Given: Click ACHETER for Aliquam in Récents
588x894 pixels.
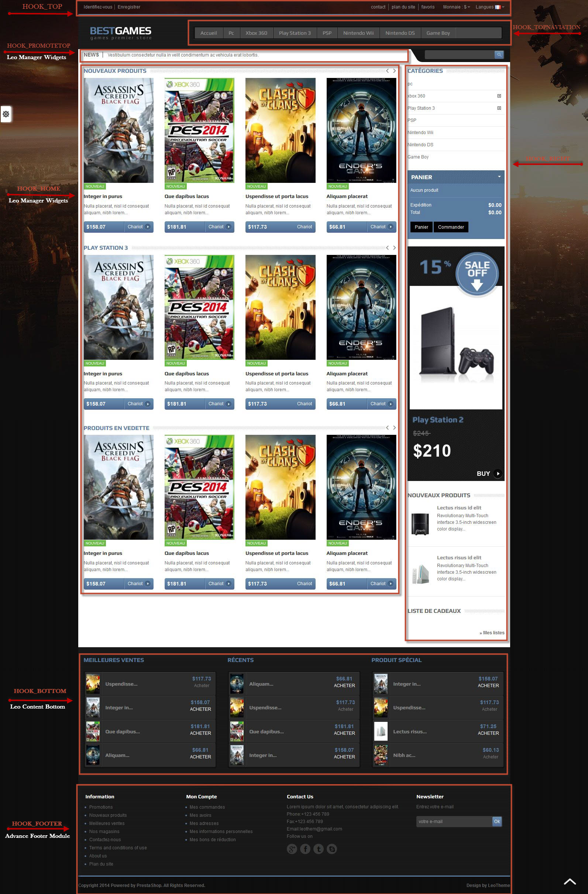Looking at the screenshot, I should 344,685.
